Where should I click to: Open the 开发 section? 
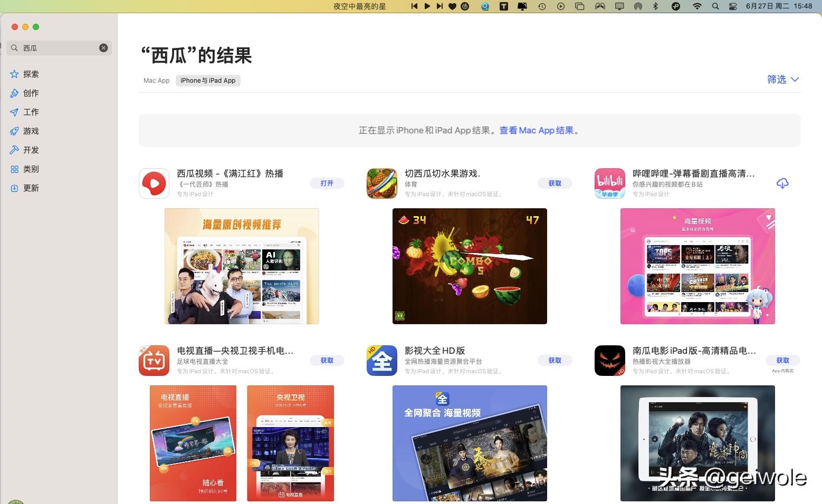tap(30, 150)
